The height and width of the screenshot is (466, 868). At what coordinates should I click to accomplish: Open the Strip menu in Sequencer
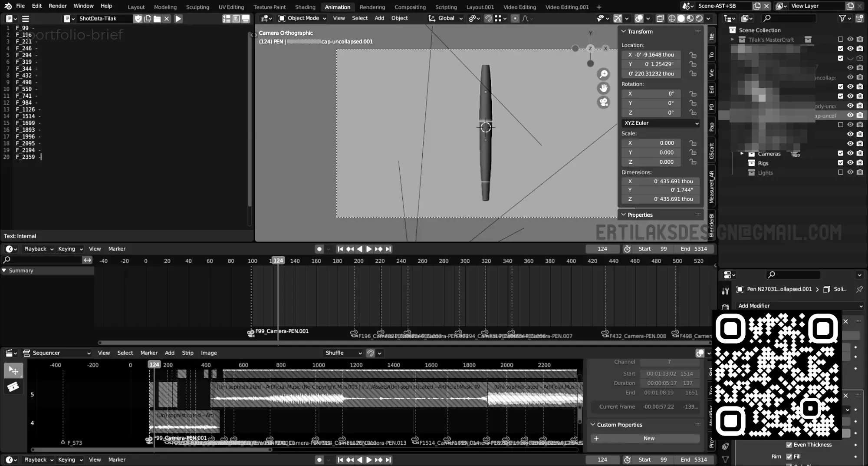187,353
